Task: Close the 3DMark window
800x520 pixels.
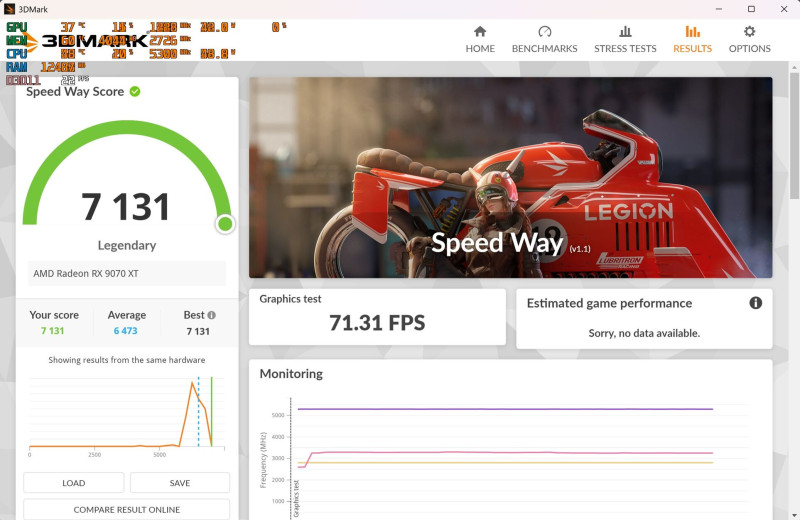Action: 784,9
